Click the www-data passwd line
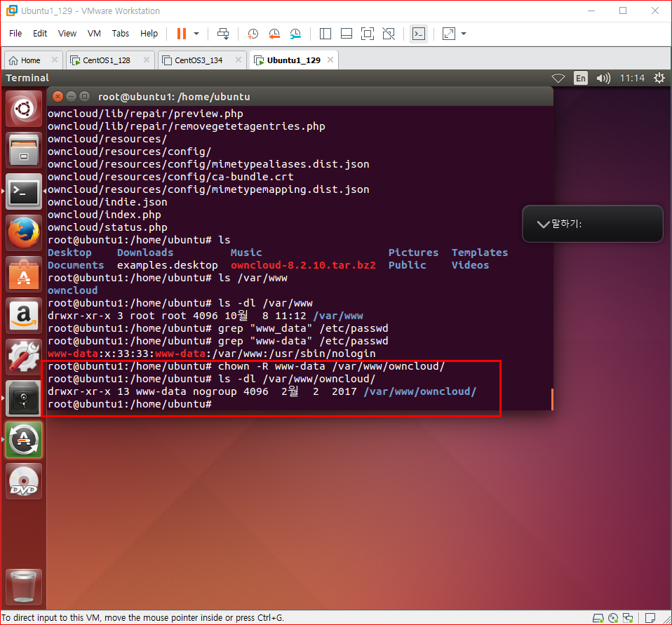 [x=212, y=354]
